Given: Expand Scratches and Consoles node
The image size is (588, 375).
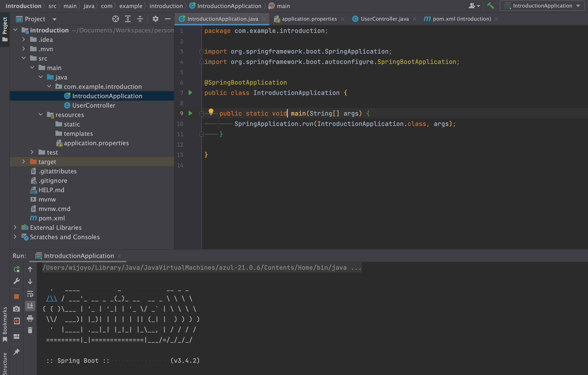Looking at the screenshot, I should [x=15, y=237].
